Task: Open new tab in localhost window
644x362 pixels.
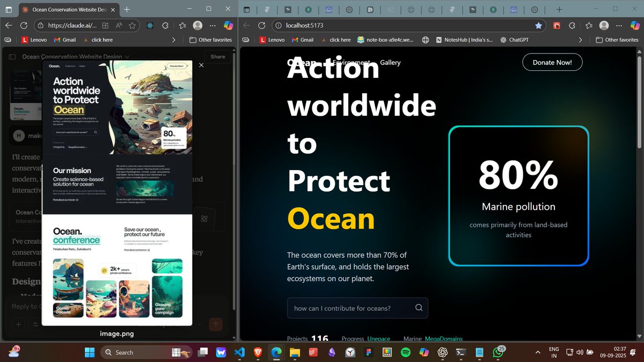Action: pos(559,10)
